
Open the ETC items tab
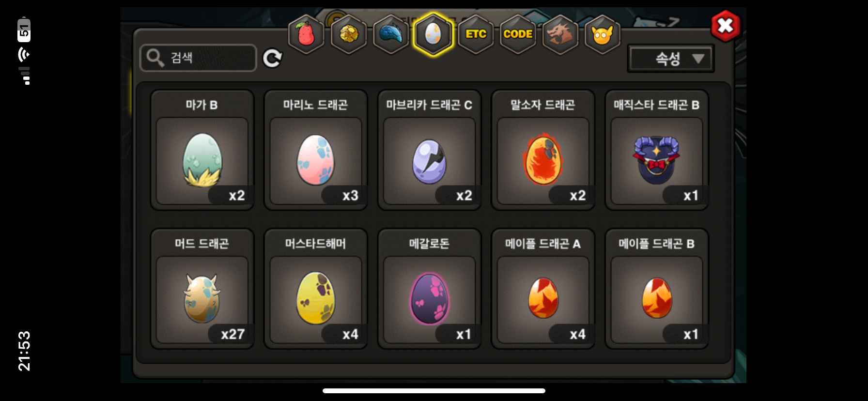[476, 34]
